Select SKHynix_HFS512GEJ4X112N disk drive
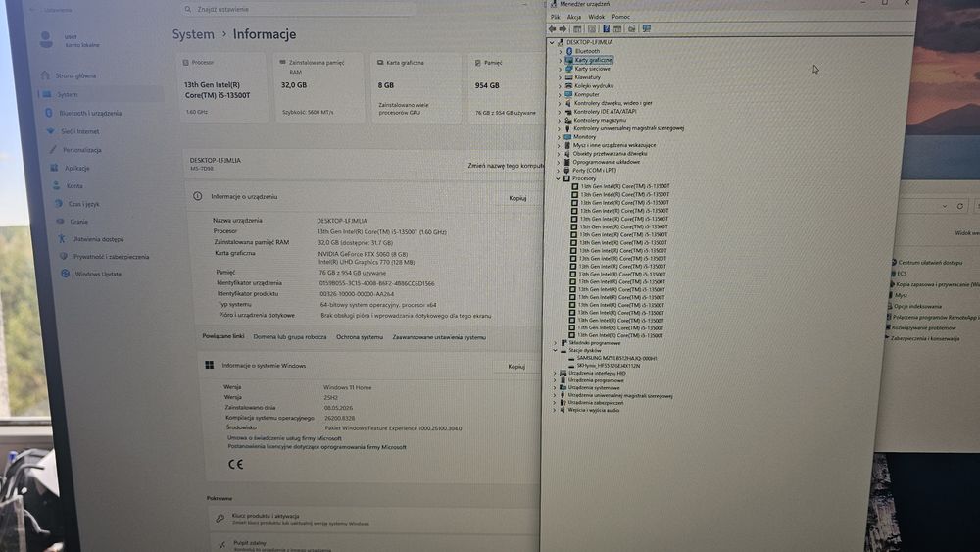The height and width of the screenshot is (552, 980). click(608, 366)
